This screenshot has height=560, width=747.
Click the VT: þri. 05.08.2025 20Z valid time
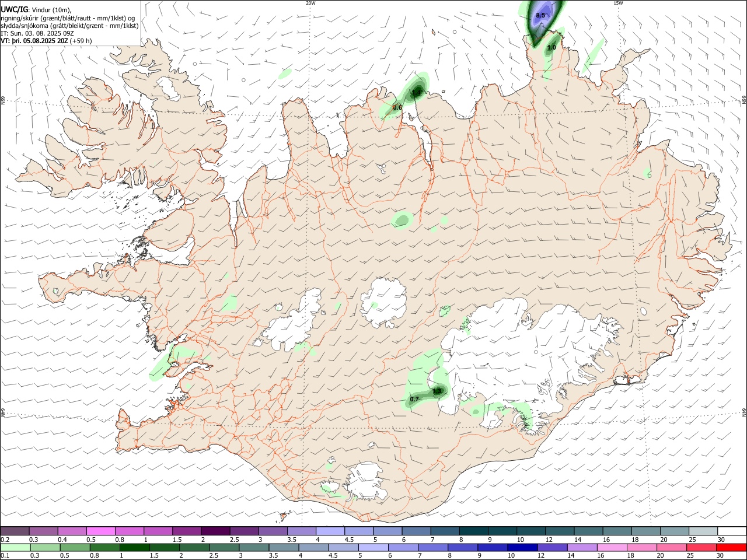(x=34, y=41)
